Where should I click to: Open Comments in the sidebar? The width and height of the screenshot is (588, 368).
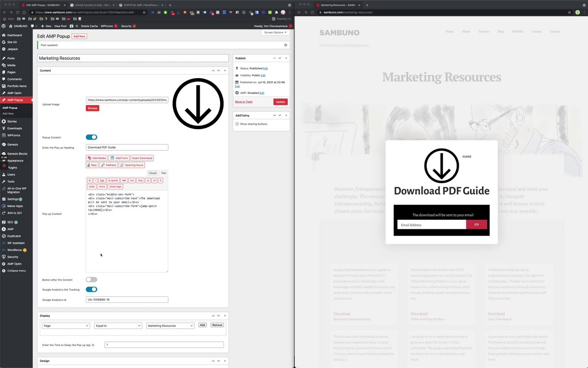14,79
